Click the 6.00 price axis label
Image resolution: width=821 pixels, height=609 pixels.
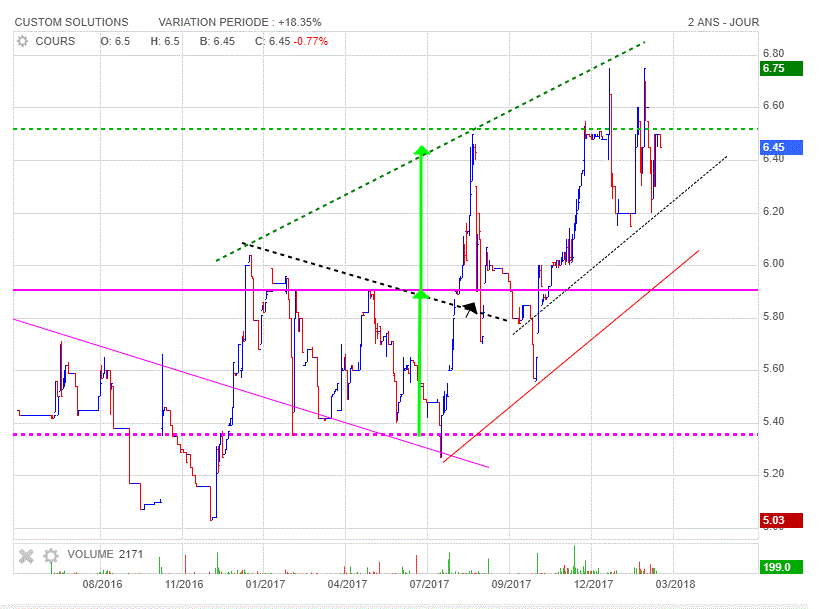click(773, 264)
